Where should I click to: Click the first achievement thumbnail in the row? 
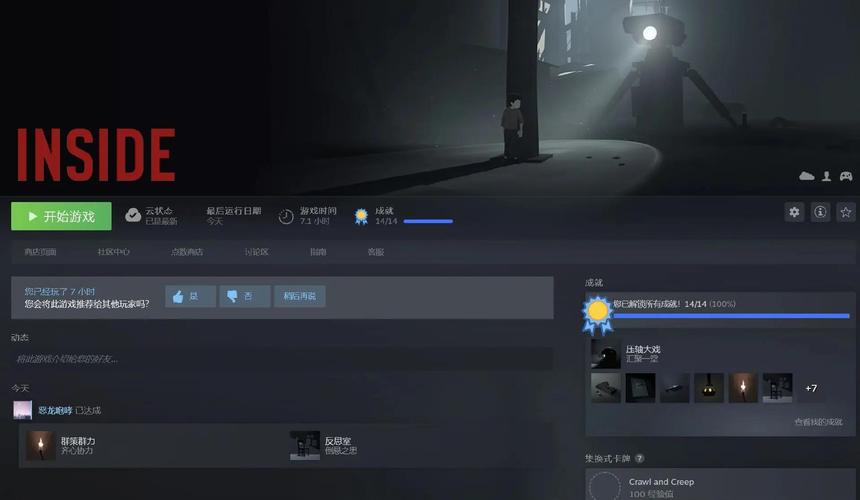tap(606, 388)
